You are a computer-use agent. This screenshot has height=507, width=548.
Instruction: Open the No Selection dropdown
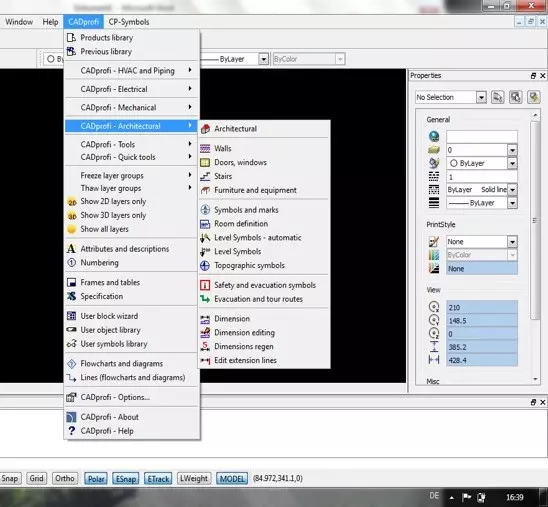(481, 97)
